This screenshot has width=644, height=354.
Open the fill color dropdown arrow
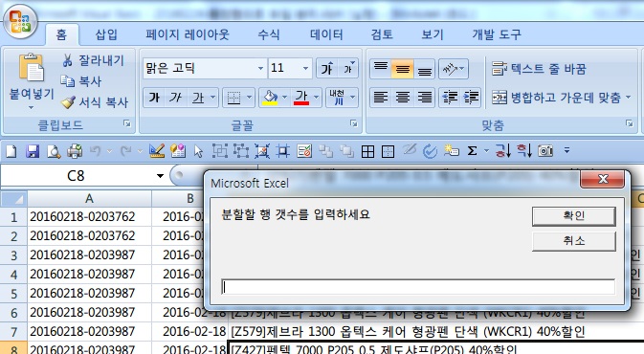click(284, 98)
